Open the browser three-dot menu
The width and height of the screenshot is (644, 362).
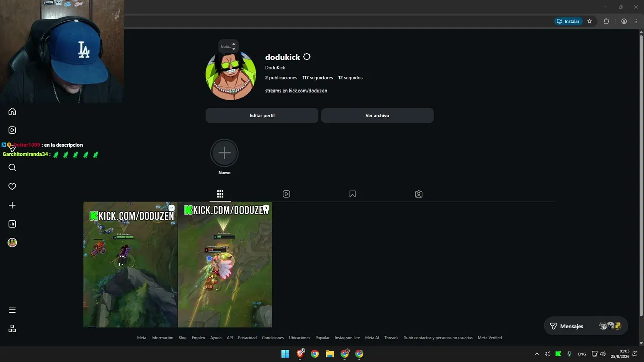click(637, 21)
